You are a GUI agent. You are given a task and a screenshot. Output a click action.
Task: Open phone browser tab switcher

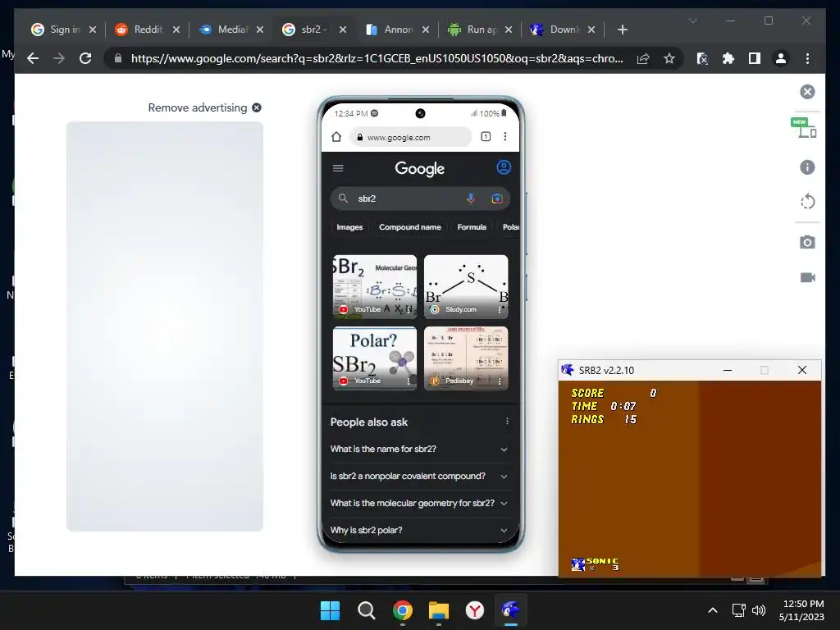point(486,137)
